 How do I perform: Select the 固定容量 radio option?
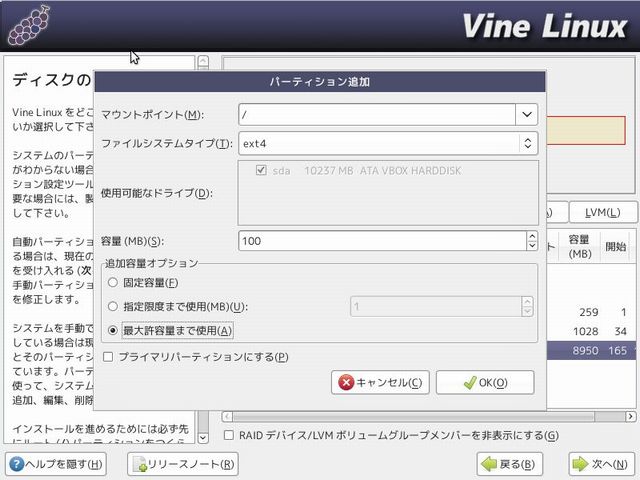[112, 283]
